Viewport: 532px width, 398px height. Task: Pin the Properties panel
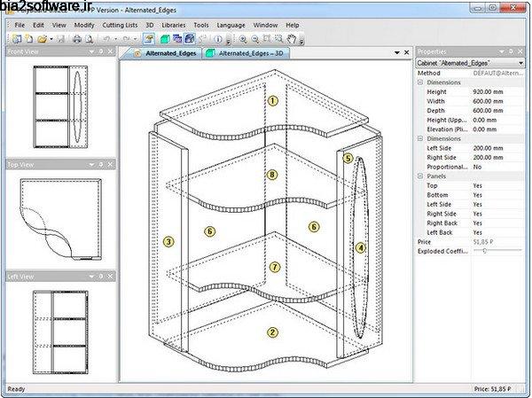click(512, 51)
